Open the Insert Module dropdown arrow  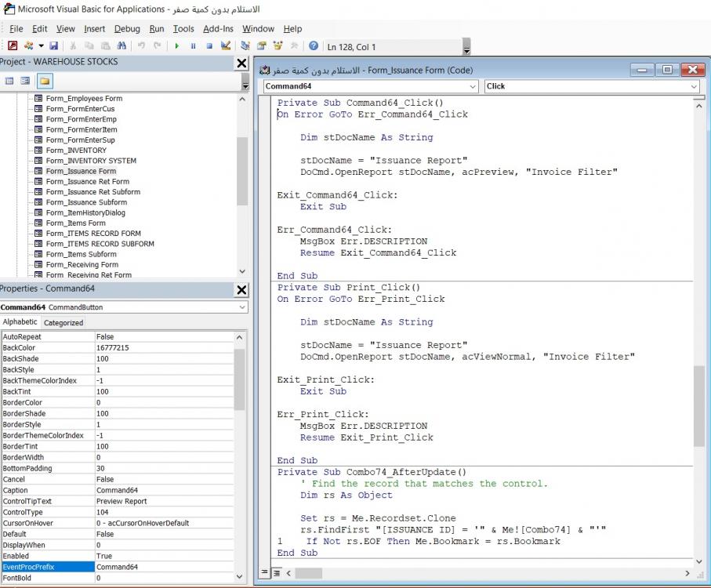click(41, 45)
